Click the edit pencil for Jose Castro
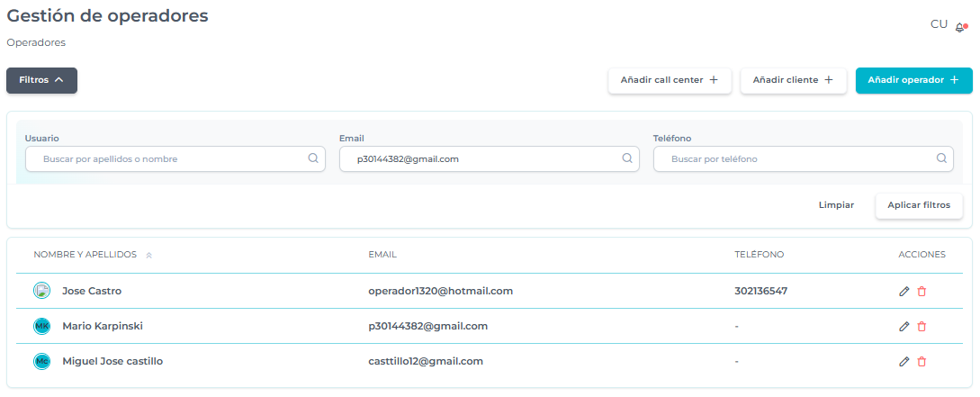 [904, 292]
